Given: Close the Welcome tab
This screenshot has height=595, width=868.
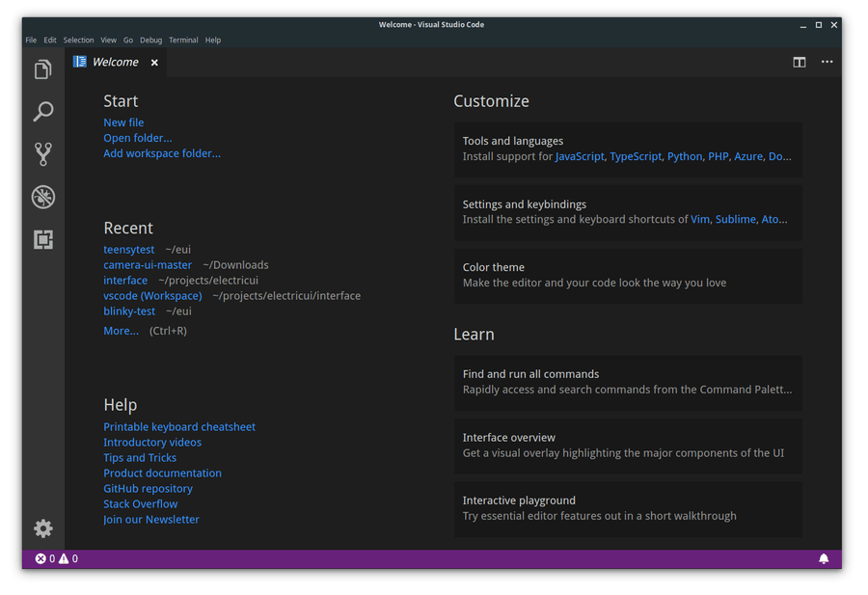Looking at the screenshot, I should pos(154,61).
